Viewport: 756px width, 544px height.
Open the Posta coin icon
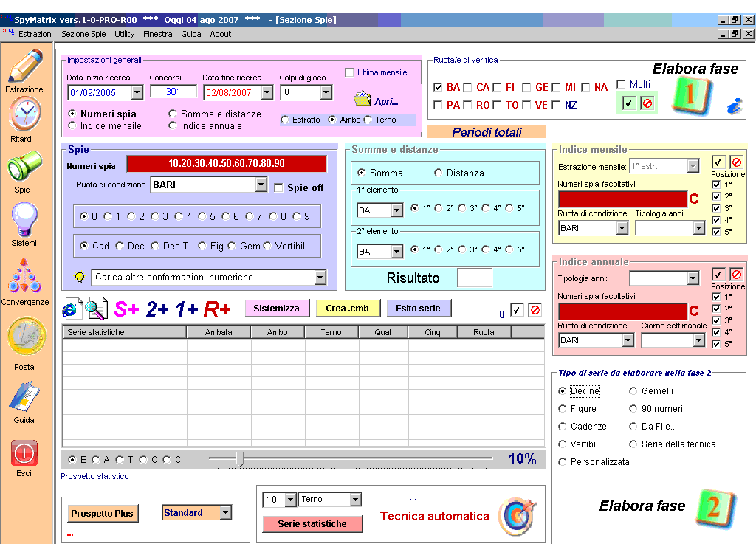coord(26,337)
